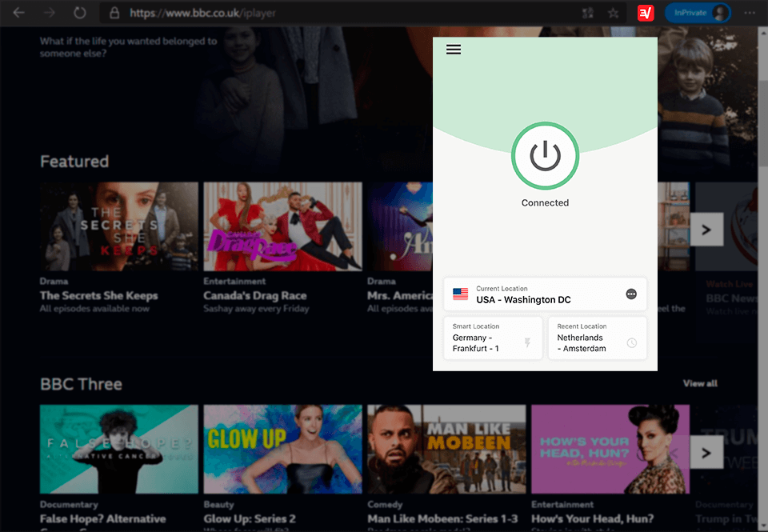Click the browser forward arrow
This screenshot has height=532, width=768.
[x=50, y=13]
